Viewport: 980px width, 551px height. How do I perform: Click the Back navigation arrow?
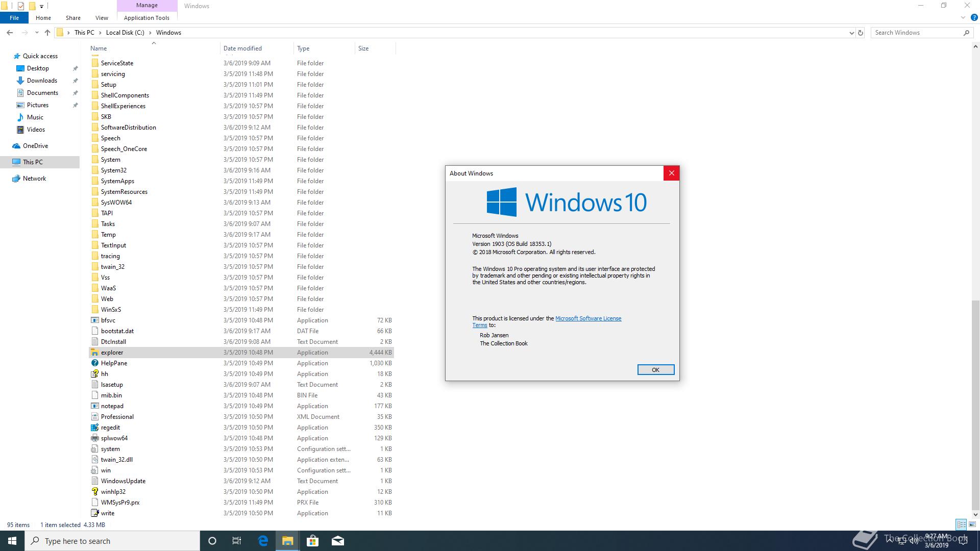click(x=10, y=33)
